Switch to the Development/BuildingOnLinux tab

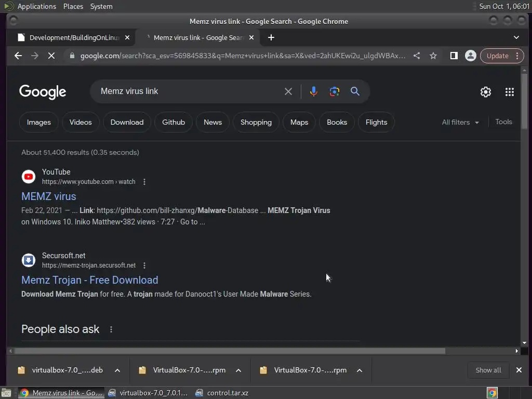click(x=70, y=37)
